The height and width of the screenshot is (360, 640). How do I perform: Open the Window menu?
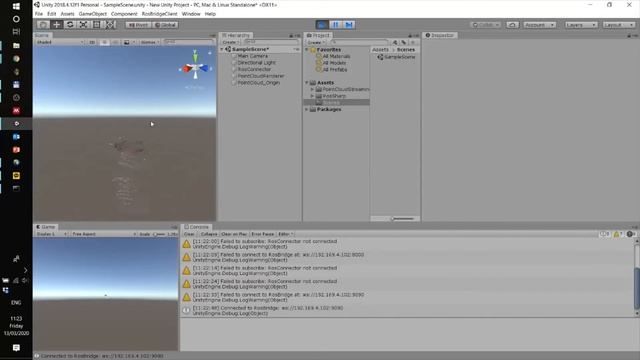191,14
